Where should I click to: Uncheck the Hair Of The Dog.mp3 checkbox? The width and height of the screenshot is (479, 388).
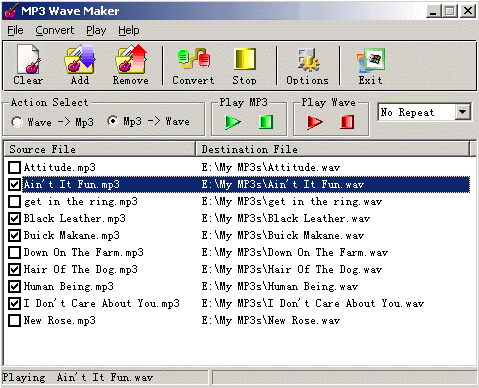pos(14,269)
